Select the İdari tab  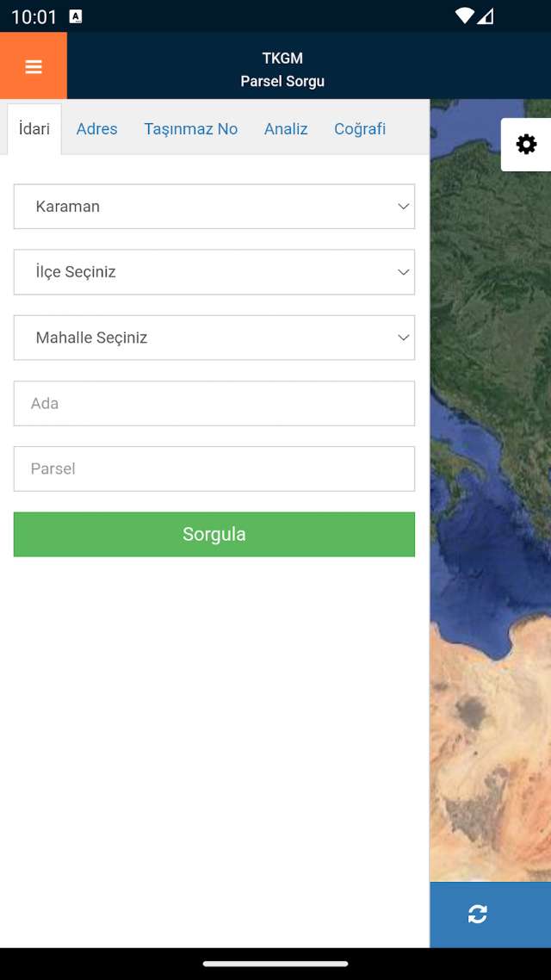pyautogui.click(x=34, y=129)
